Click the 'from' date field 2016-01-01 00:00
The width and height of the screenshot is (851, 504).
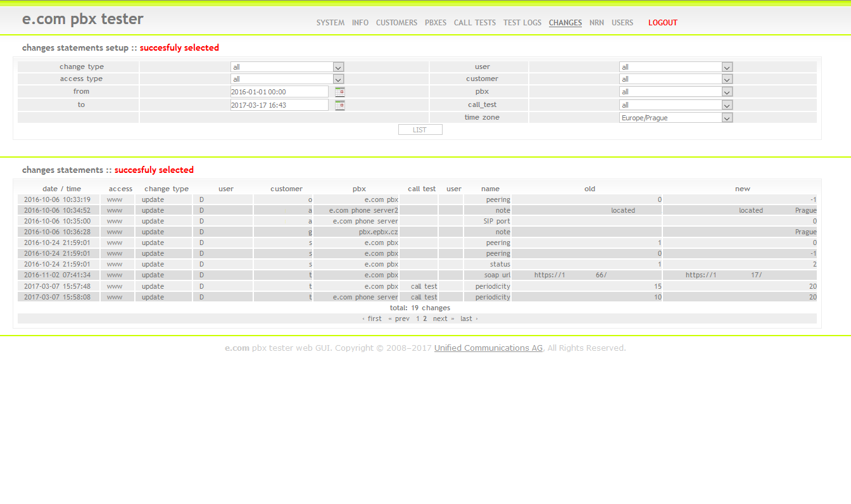point(279,92)
